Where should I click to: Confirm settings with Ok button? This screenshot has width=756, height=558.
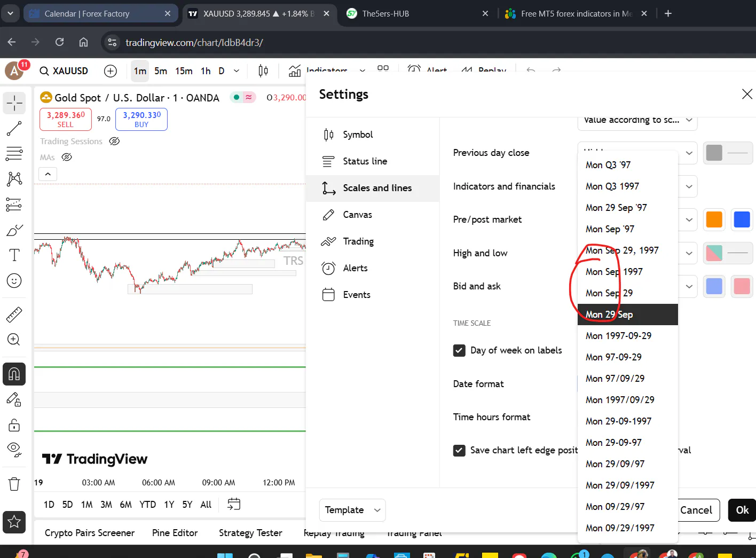pos(742,510)
